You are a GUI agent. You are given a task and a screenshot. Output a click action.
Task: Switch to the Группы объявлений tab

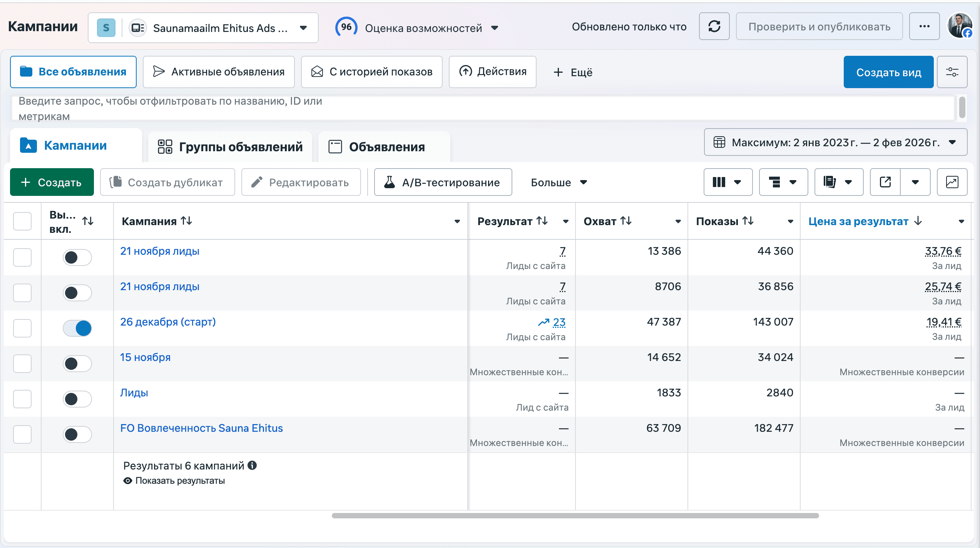click(230, 147)
